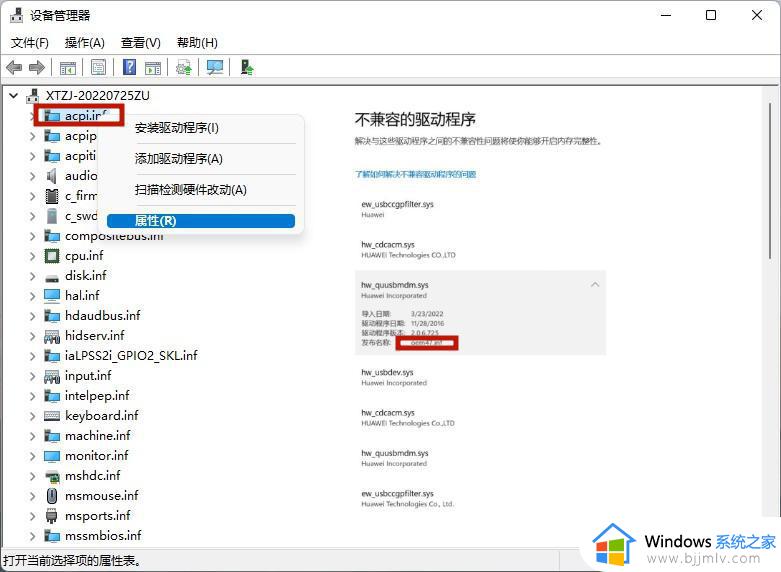Click the Add drivers toolbar icon
The height and width of the screenshot is (572, 781).
point(247,67)
